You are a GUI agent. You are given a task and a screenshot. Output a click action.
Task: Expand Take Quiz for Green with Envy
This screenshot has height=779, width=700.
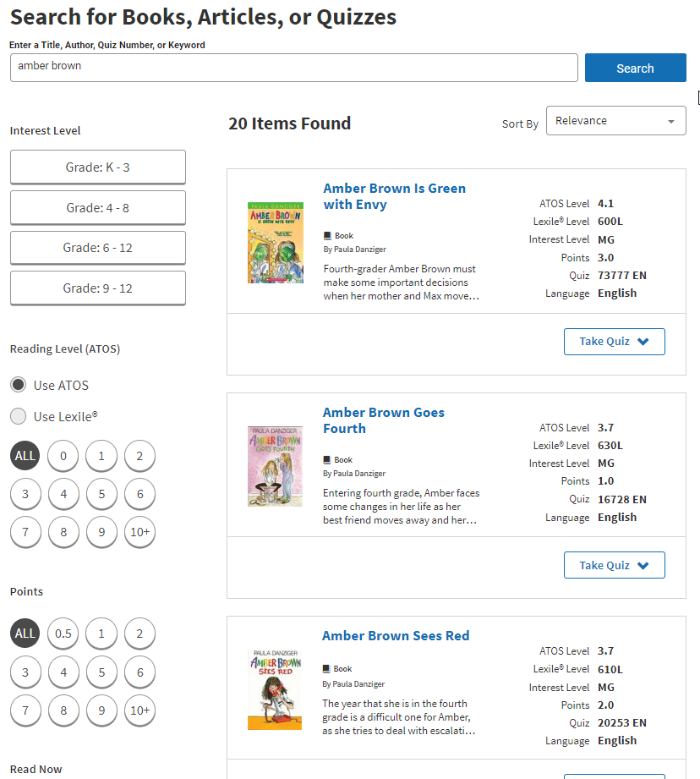tap(614, 342)
